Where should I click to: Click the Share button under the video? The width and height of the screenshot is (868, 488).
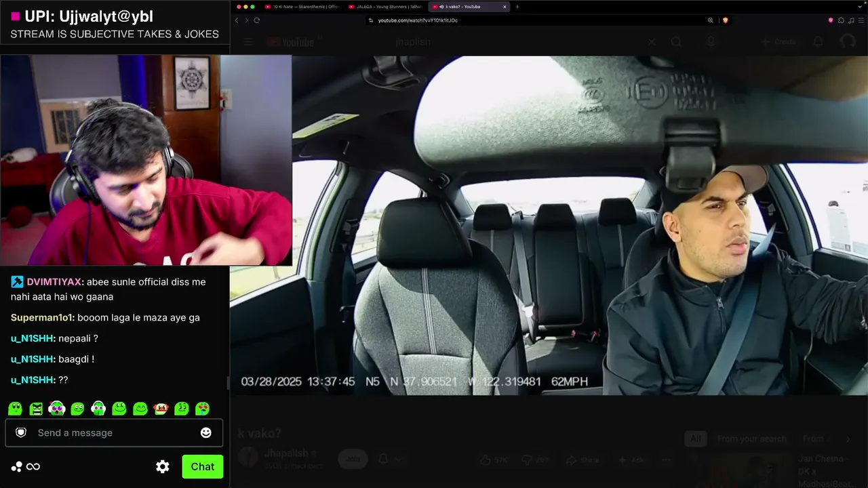(x=583, y=460)
